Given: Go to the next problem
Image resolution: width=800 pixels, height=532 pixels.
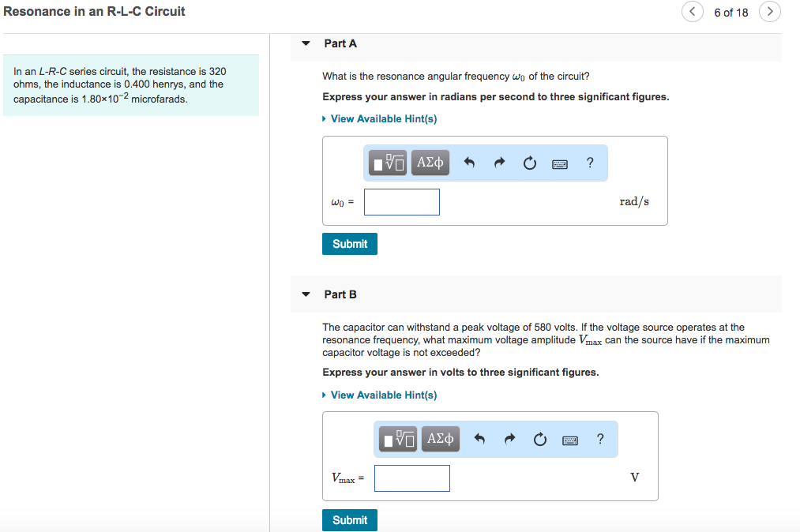Looking at the screenshot, I should (770, 12).
